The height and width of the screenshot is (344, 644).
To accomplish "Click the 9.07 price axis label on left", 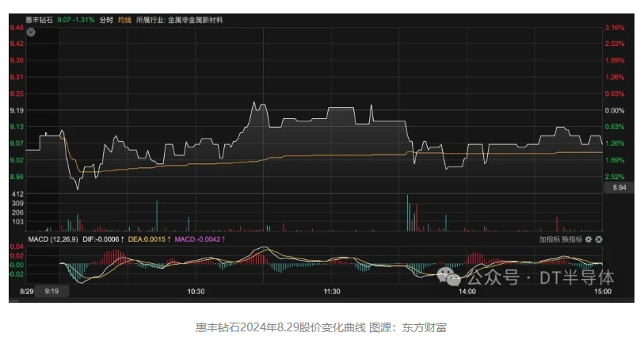I will click(17, 143).
